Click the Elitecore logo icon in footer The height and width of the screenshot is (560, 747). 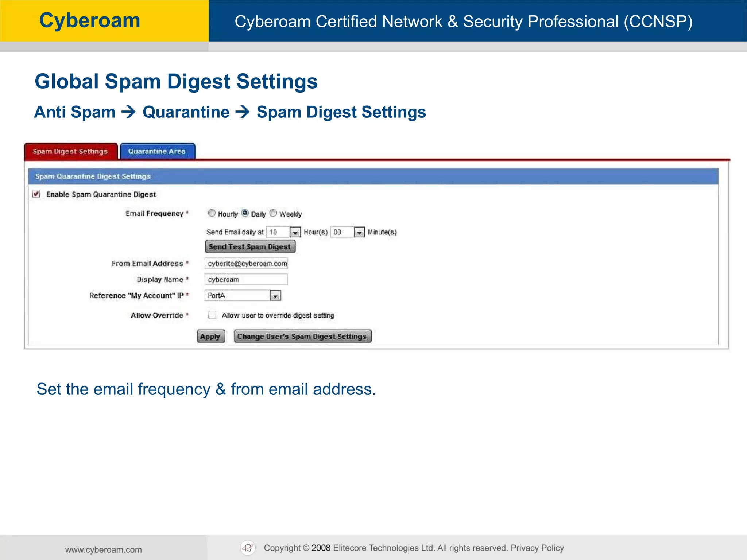coord(248,548)
